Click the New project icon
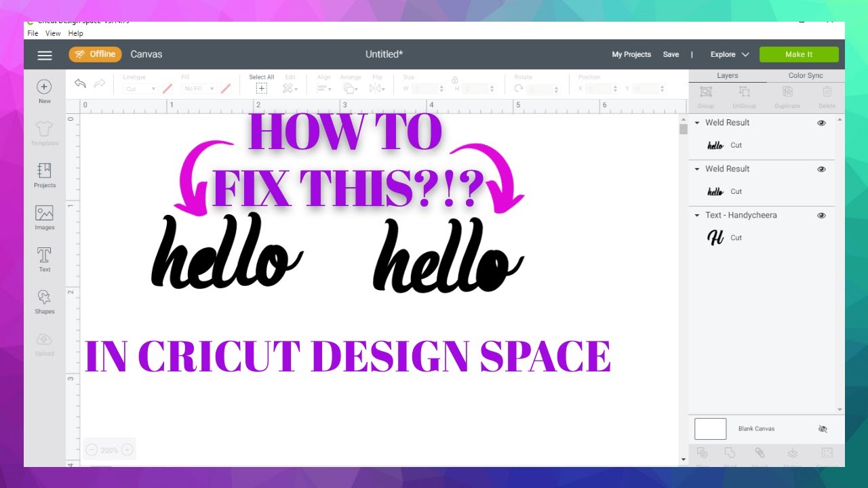Viewport: 868px width, 488px height. coord(44,87)
